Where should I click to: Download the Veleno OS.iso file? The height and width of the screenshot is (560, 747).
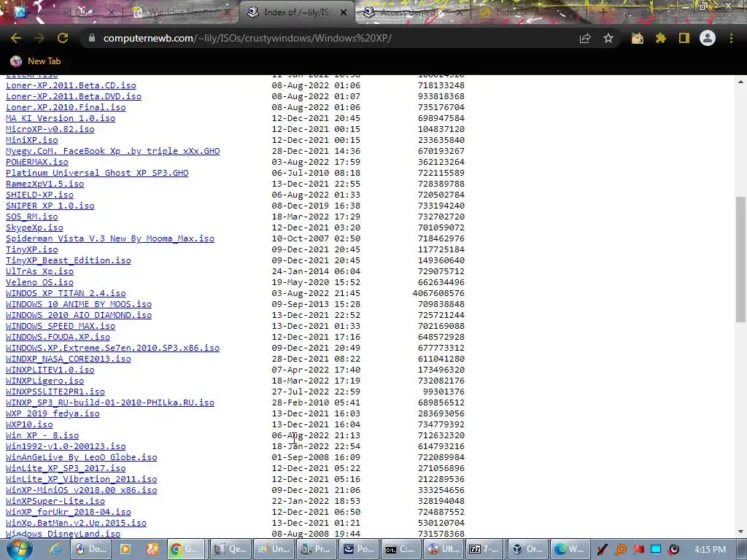coord(39,282)
